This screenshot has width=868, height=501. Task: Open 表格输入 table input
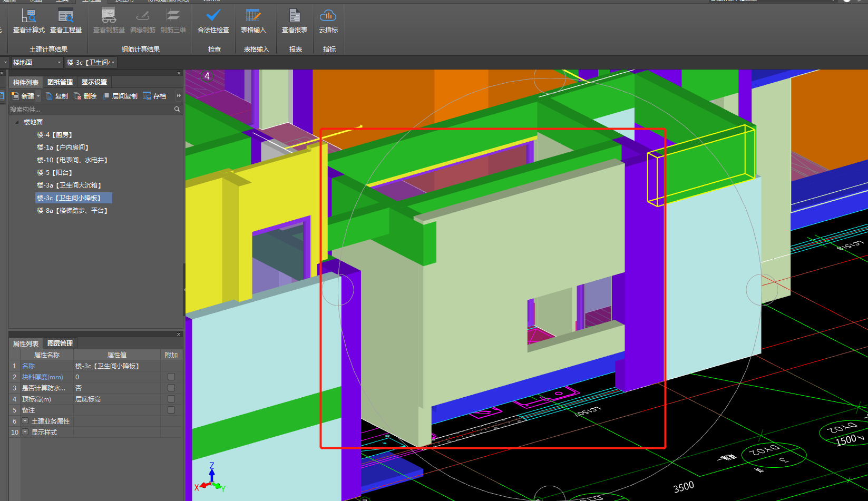[x=253, y=21]
